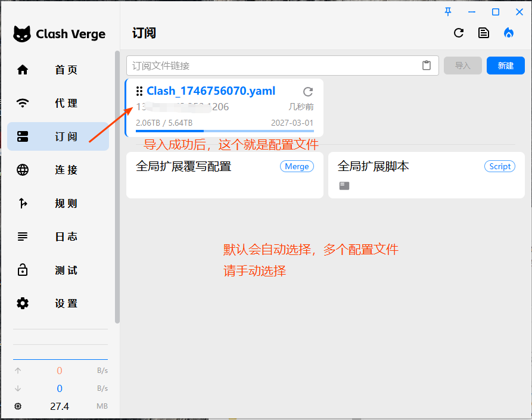The height and width of the screenshot is (420, 532).
Task: Click the home icon in sidebar
Action: coord(23,70)
